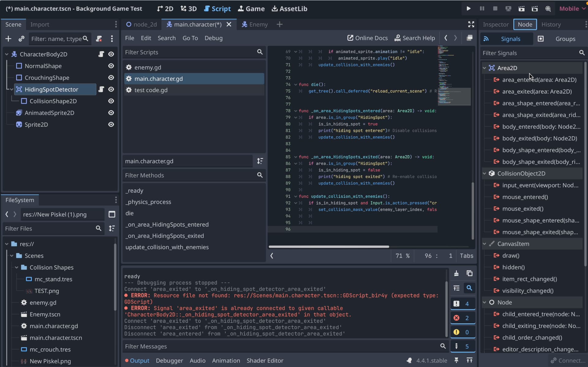Click the Clear Output broom icon
This screenshot has height=367, width=588.
click(456, 273)
